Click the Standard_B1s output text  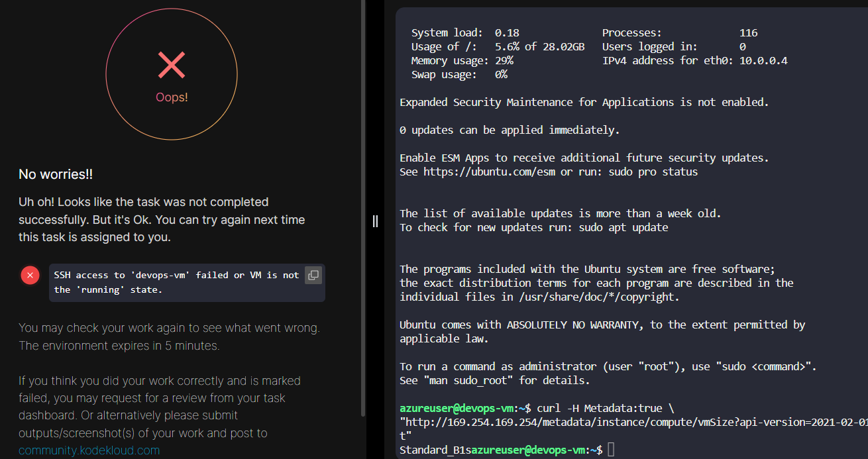tap(435, 450)
